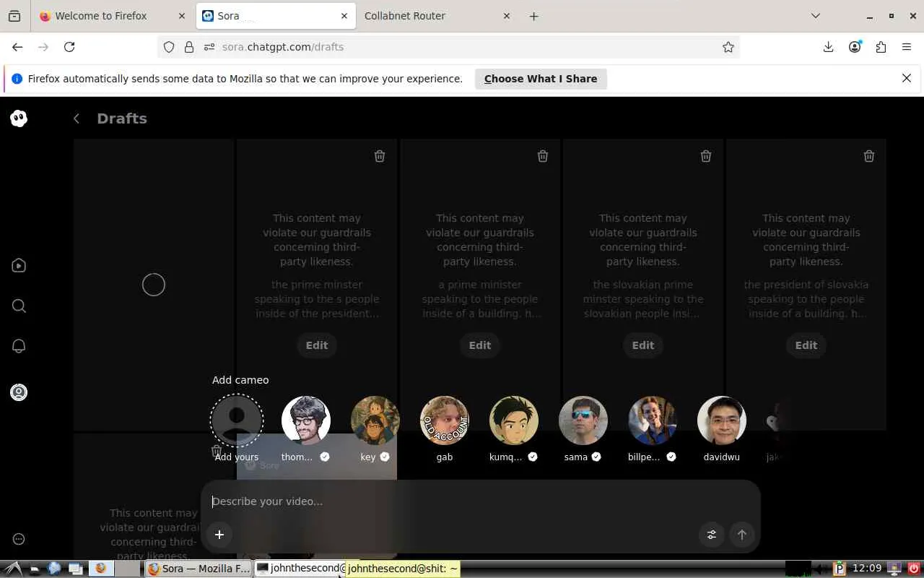Select the key cameo avatar
The width and height of the screenshot is (924, 578).
click(x=375, y=420)
